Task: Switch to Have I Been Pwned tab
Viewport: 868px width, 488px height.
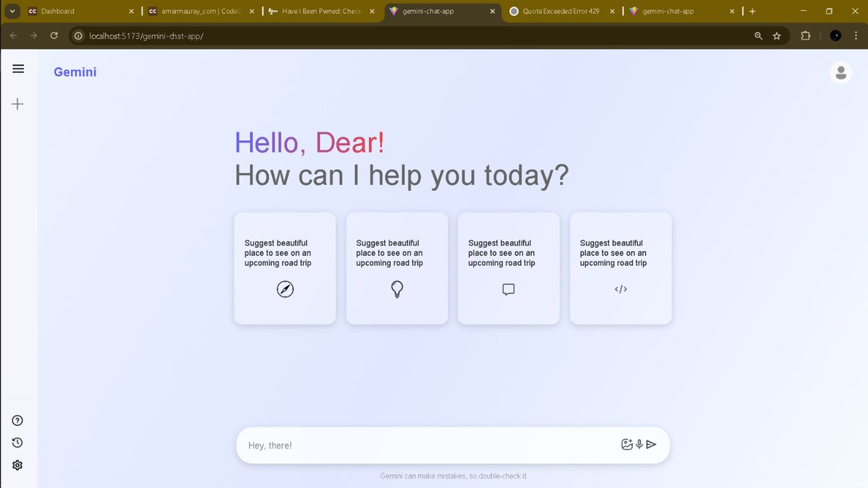Action: tap(320, 12)
